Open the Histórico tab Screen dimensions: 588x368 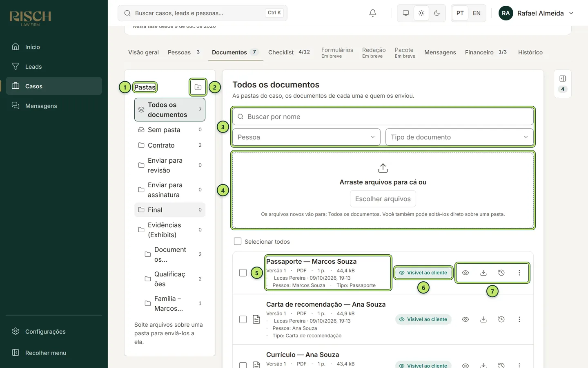point(530,52)
